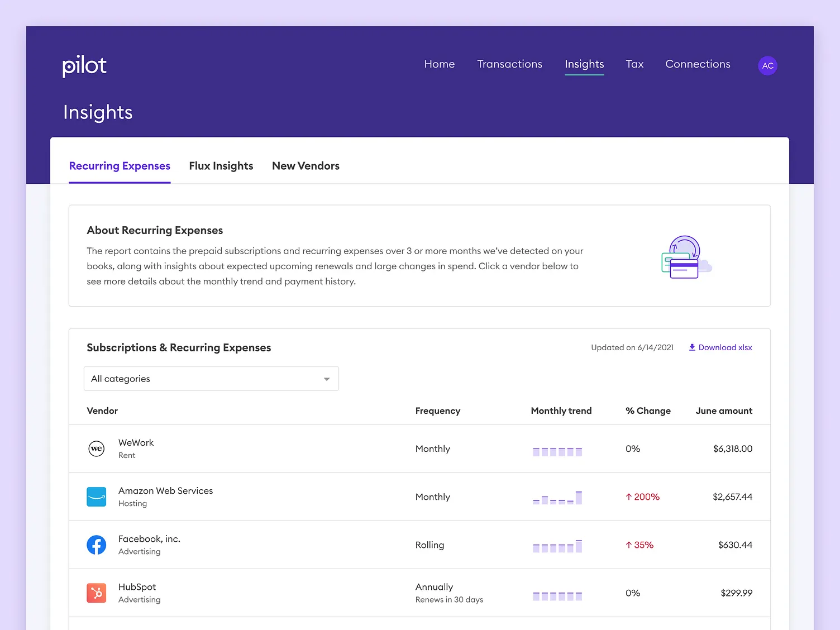Open Facebook, inc. vendor details
Image resolution: width=840 pixels, height=630 pixels.
click(419, 545)
